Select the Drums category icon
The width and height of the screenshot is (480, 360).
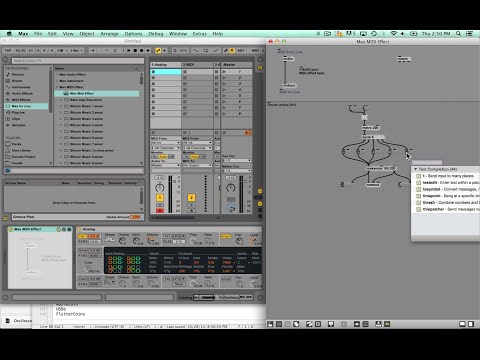(8, 81)
